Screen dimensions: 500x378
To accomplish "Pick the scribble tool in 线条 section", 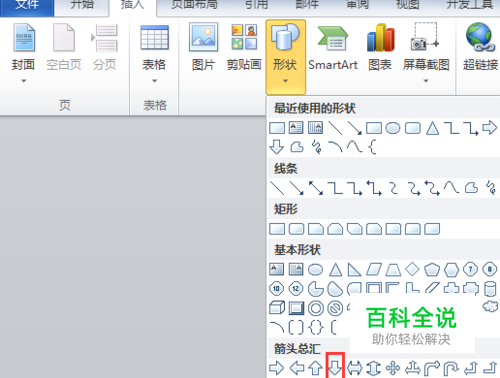I will click(x=491, y=188).
